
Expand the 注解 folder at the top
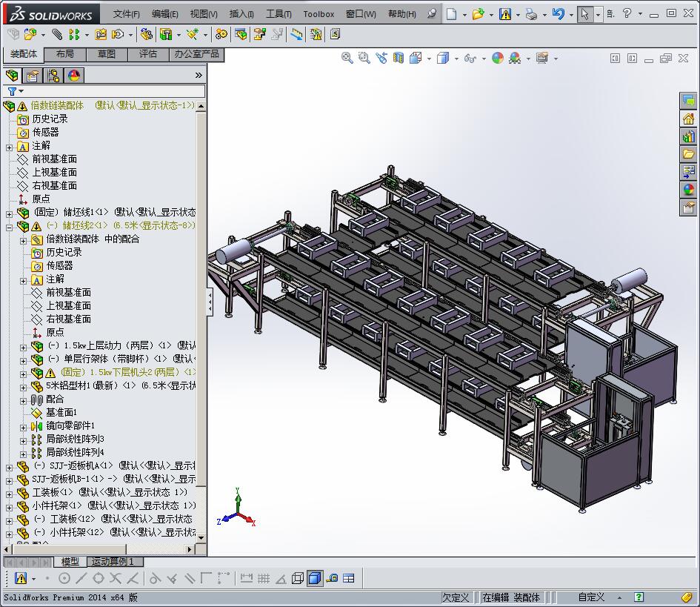(x=10, y=146)
